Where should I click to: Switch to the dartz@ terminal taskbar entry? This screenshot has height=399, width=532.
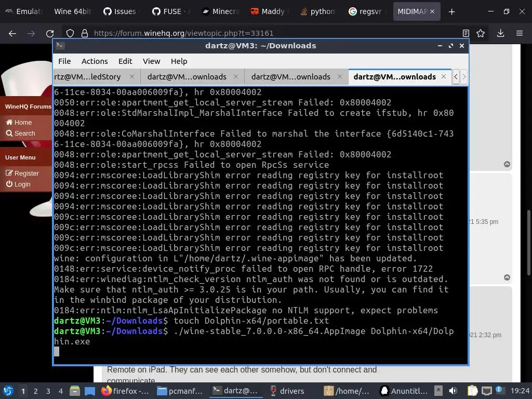tap(235, 391)
